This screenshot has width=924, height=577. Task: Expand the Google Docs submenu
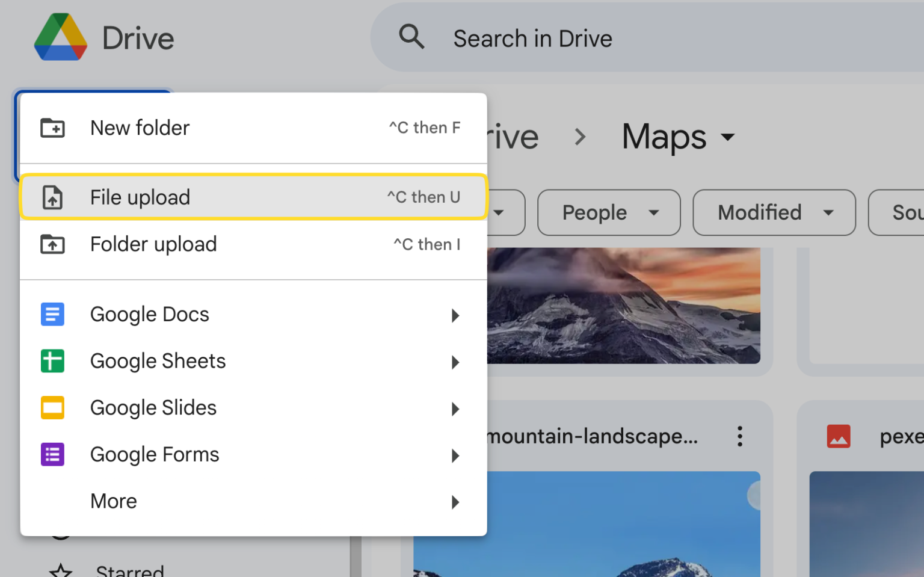[455, 315]
